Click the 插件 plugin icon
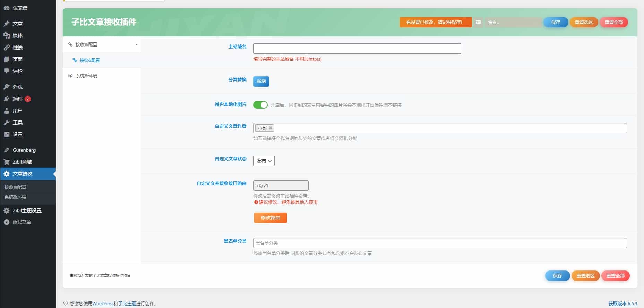Viewport: 644px width, 308px height. [7, 99]
